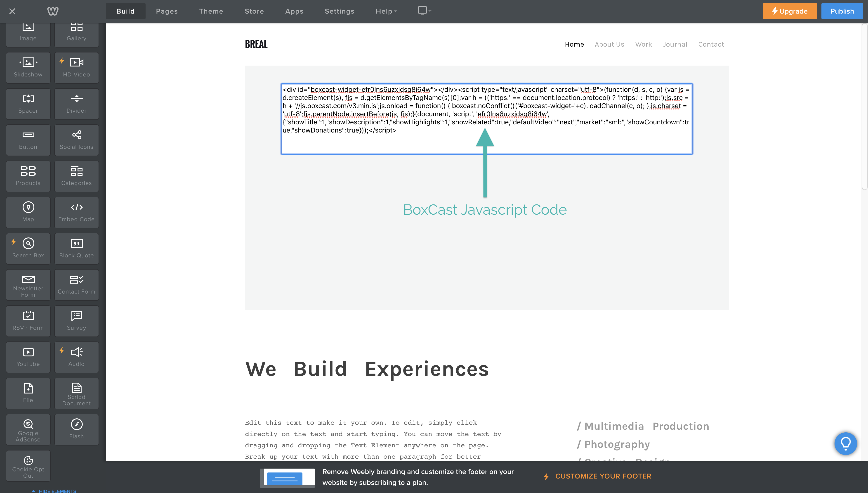Switch to the Pages tab
The image size is (868, 493).
coord(167,11)
